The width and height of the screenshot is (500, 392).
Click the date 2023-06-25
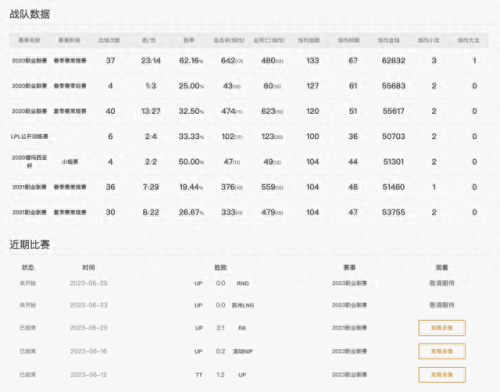88,283
